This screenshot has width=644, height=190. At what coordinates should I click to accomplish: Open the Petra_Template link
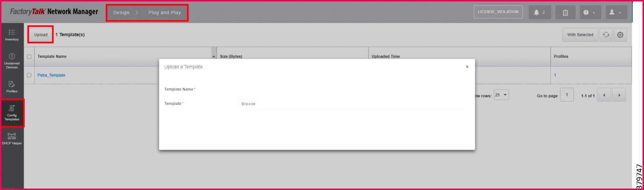(51, 75)
